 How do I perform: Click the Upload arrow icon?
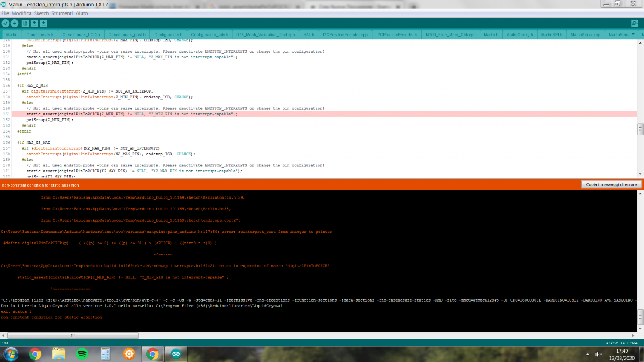coord(15,23)
